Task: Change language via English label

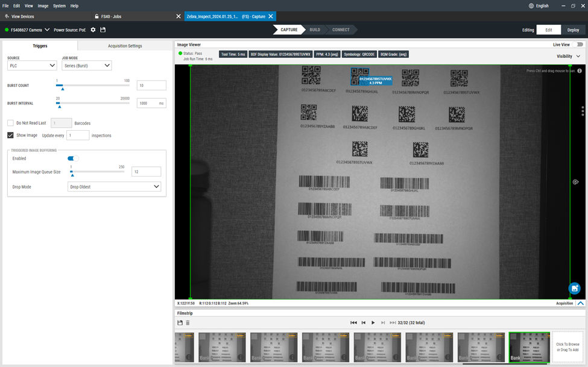Action: (x=542, y=5)
